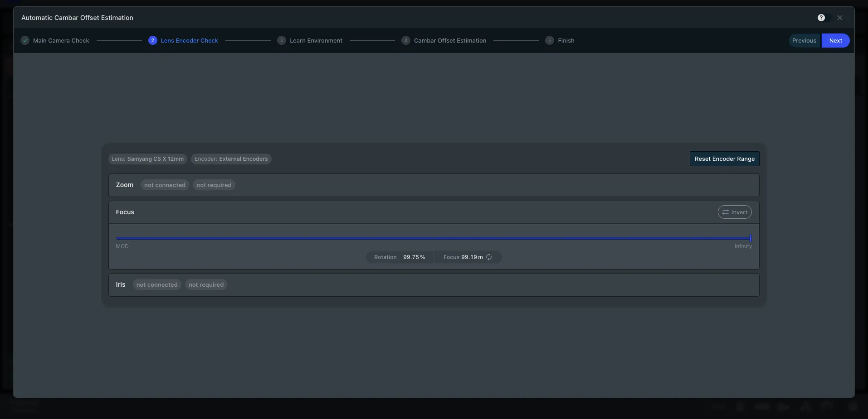Click the Next button
The height and width of the screenshot is (419, 868).
click(835, 41)
